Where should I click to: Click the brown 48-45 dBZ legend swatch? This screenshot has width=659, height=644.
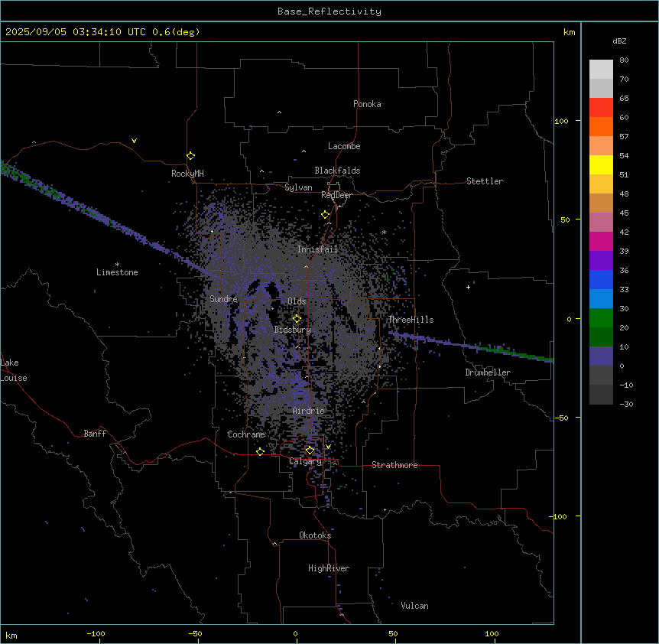pyautogui.click(x=601, y=203)
